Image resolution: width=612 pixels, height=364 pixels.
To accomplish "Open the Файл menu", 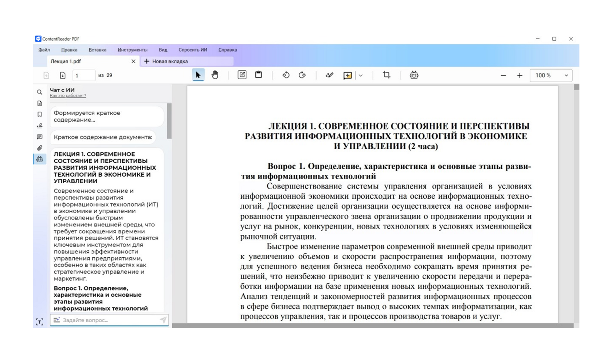I will point(44,50).
